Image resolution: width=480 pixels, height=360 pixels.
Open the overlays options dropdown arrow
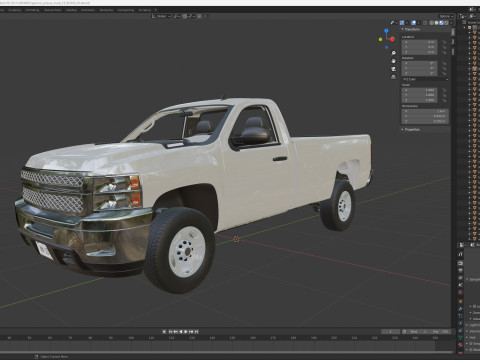(x=418, y=23)
